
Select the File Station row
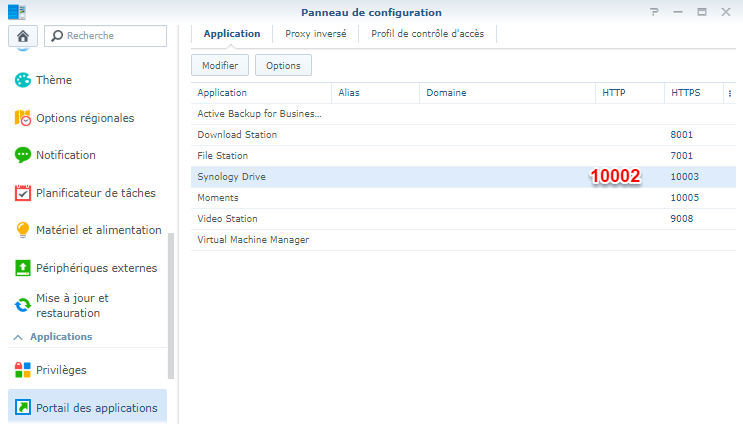coord(463,155)
